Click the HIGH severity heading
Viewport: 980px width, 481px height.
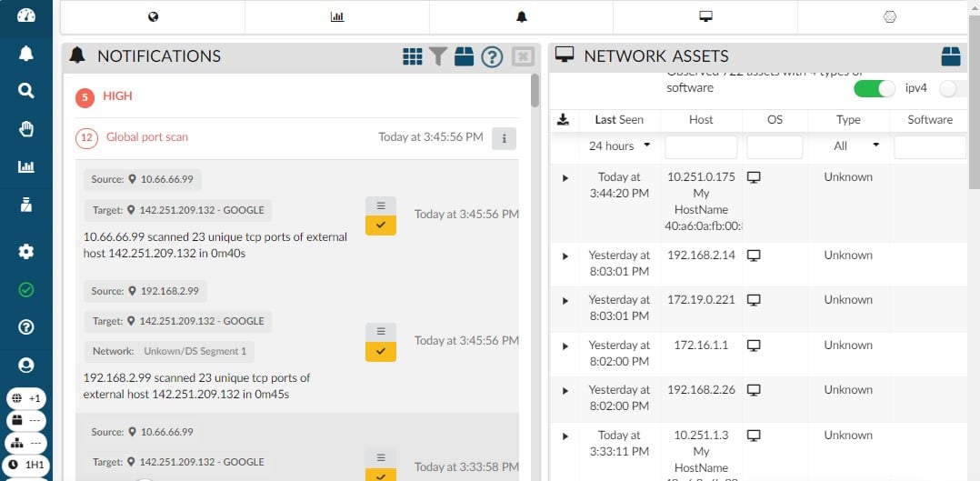(x=117, y=96)
